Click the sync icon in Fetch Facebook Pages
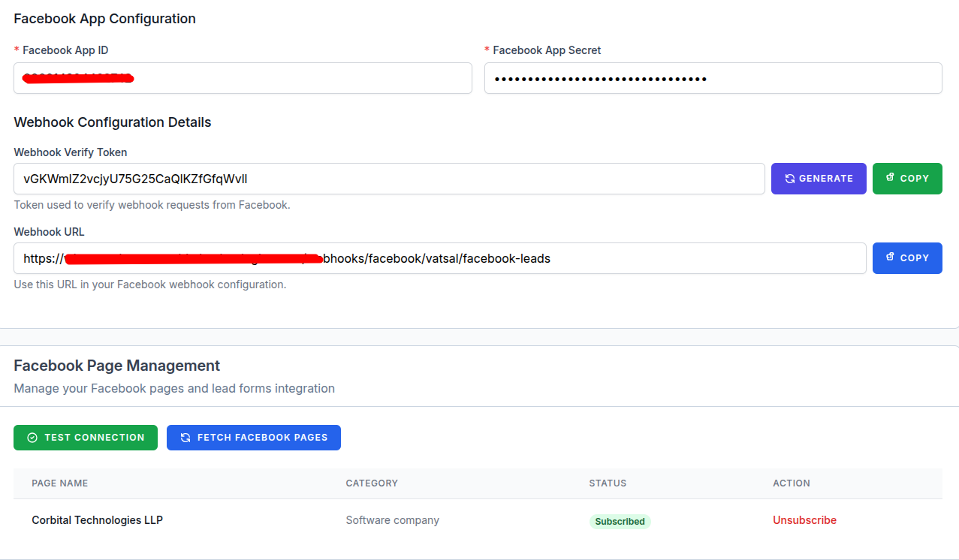 [x=185, y=438]
